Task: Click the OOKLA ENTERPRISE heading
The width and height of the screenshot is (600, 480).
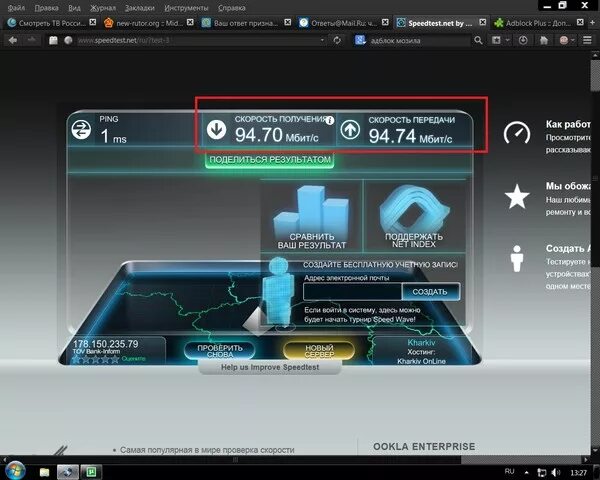Action: pyautogui.click(x=424, y=447)
